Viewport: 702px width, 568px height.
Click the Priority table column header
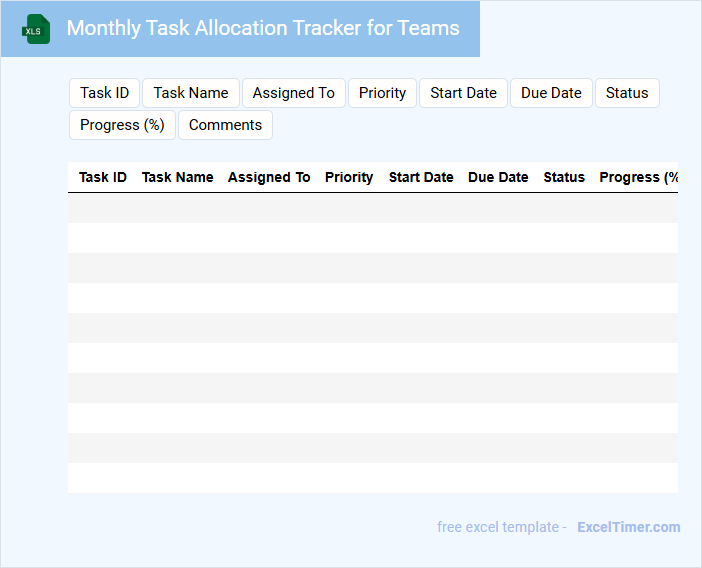coord(349,177)
